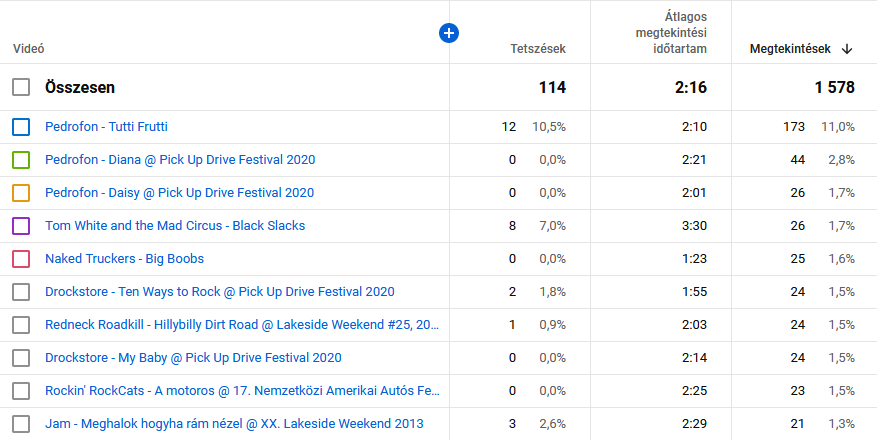Open Tom White and the Mad Circus link
The height and width of the screenshot is (440, 877).
point(175,226)
